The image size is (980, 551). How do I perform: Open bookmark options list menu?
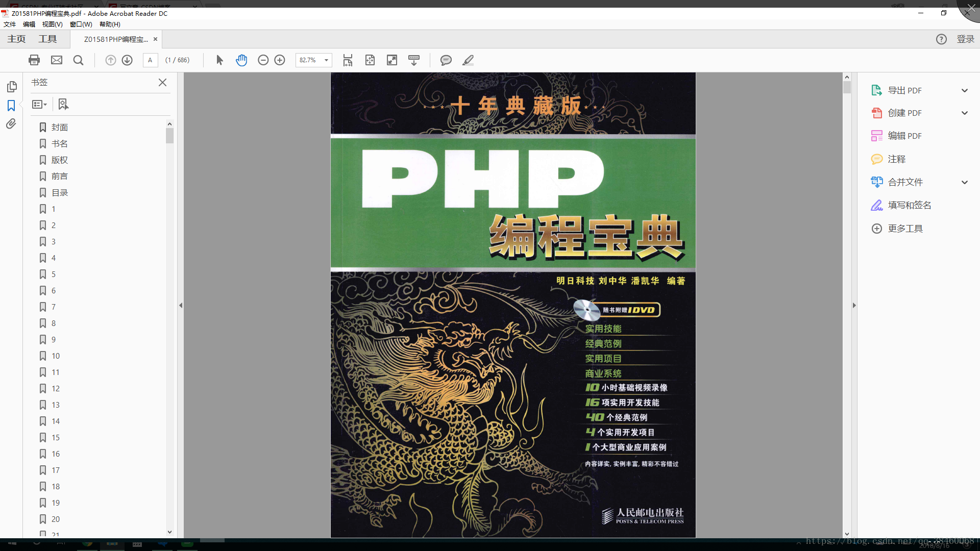coord(39,104)
